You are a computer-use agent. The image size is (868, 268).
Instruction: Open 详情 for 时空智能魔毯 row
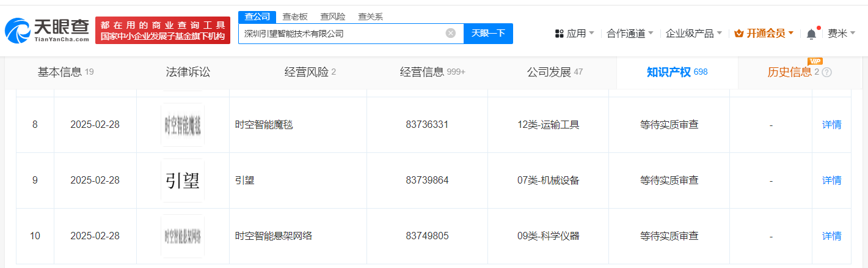coord(831,125)
